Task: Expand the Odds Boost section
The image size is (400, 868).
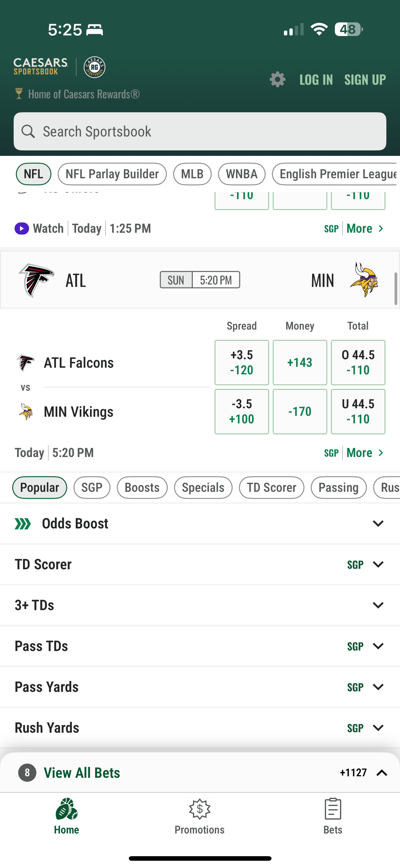Action: click(378, 523)
